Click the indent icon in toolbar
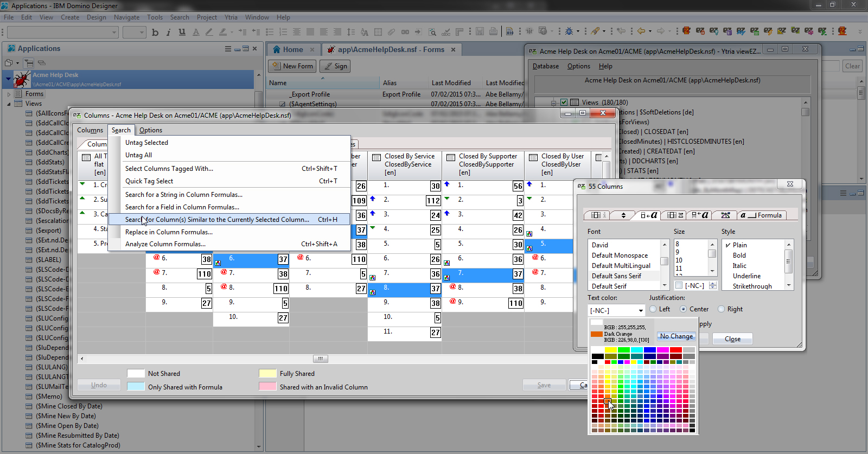Screen dimensions: 868x454 242,32
